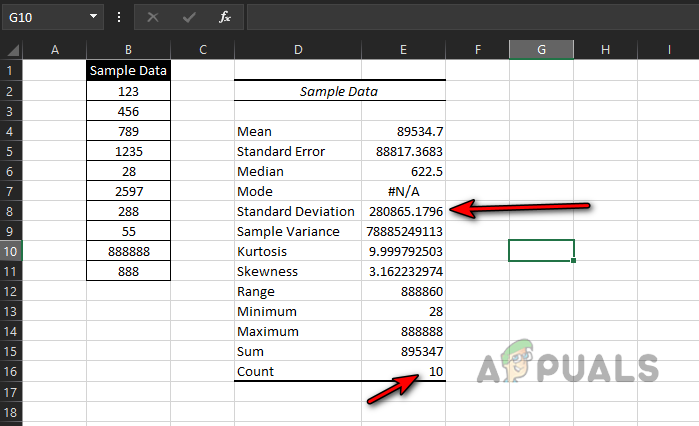The image size is (699, 426).
Task: Click in the formula bar input area
Action: coord(470,17)
